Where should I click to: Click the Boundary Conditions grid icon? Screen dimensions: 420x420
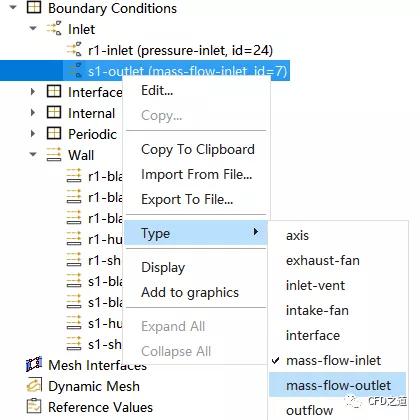[x=34, y=8]
